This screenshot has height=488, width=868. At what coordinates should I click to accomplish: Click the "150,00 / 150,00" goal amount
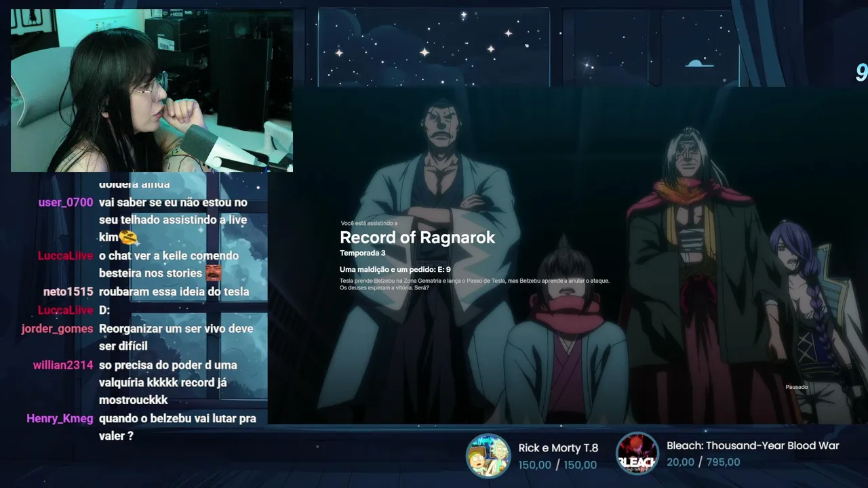pyautogui.click(x=557, y=465)
